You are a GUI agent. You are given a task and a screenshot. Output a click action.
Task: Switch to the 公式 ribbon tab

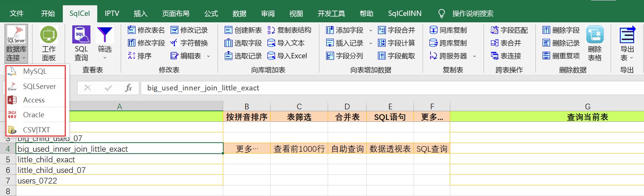click(211, 14)
